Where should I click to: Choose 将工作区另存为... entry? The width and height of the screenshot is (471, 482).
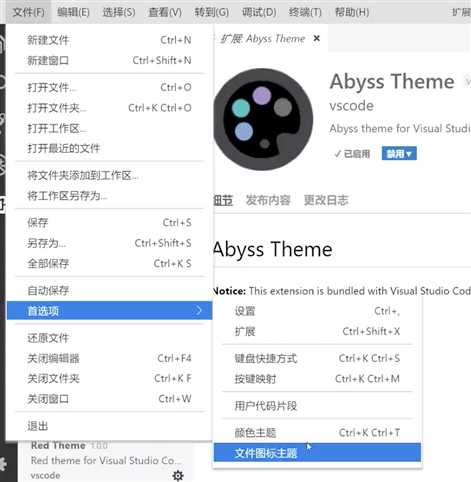click(x=109, y=195)
